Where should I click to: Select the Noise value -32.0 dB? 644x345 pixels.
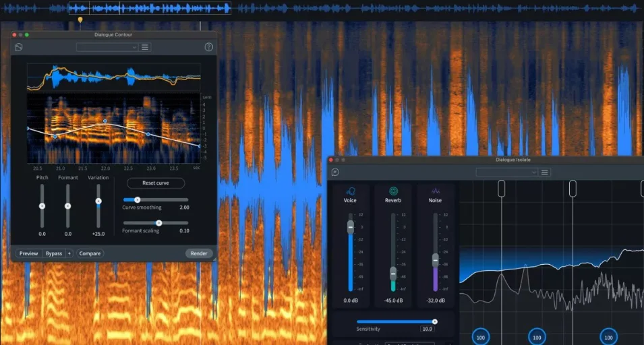click(x=436, y=301)
